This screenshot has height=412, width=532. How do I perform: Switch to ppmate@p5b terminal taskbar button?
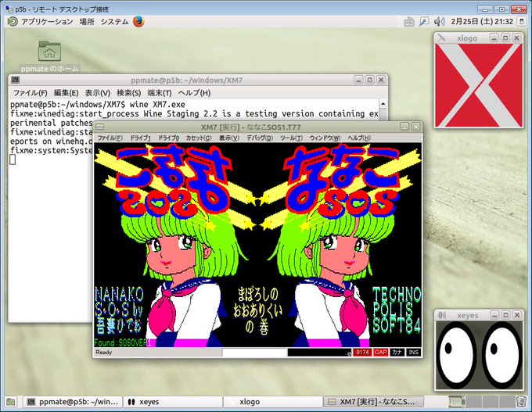click(73, 402)
